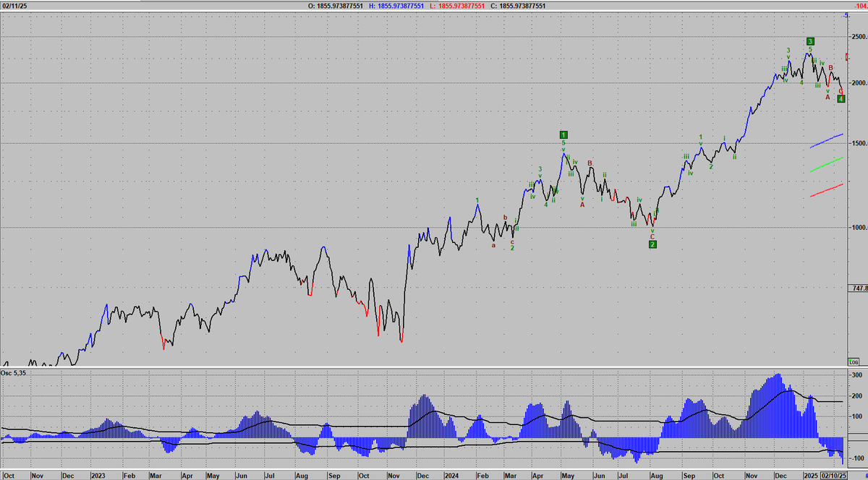
Task: Click the 1000 price axis label
Action: pos(859,228)
